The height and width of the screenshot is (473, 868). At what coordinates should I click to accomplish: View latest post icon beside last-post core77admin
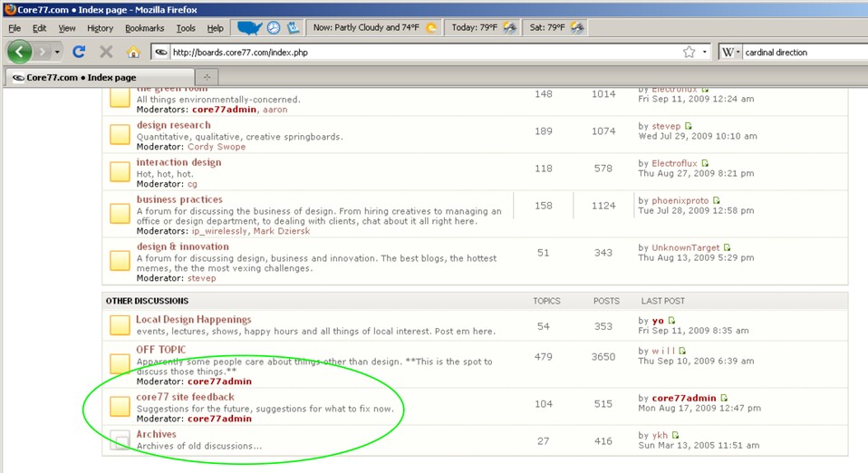tap(724, 398)
